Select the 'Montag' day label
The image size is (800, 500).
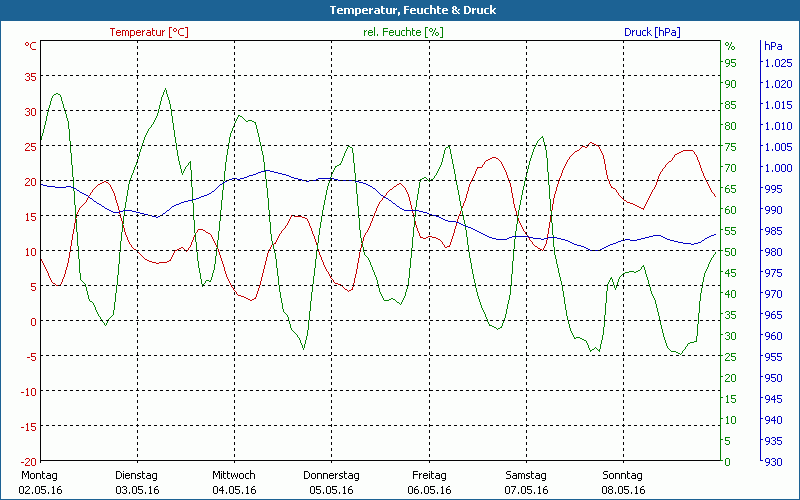(x=39, y=476)
